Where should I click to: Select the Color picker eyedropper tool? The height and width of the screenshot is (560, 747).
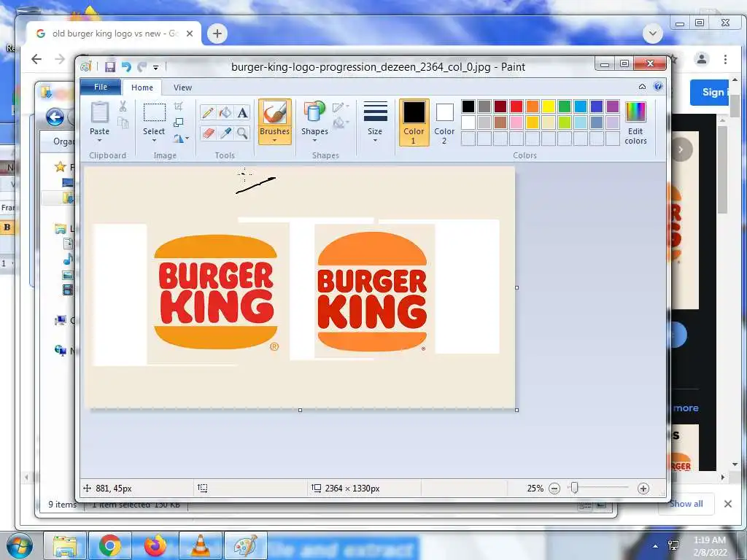(x=225, y=133)
